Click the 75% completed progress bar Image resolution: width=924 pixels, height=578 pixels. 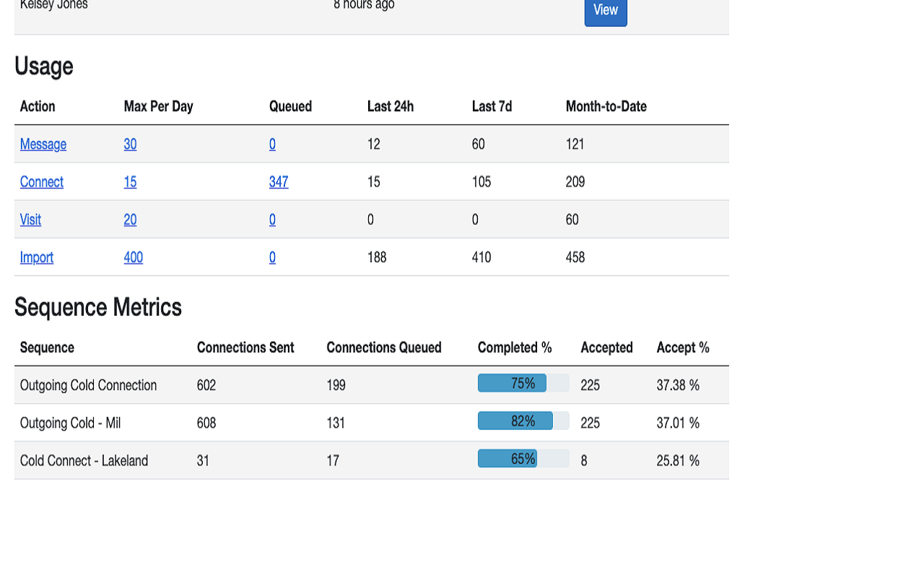pos(523,384)
